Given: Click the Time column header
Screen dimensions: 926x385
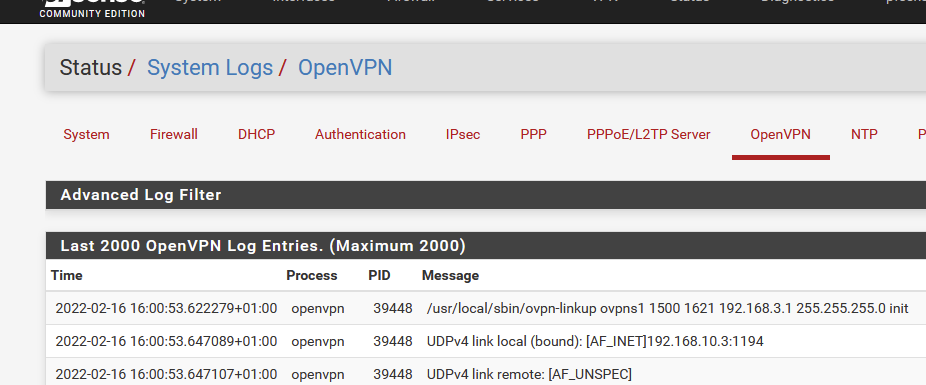Looking at the screenshot, I should [67, 275].
